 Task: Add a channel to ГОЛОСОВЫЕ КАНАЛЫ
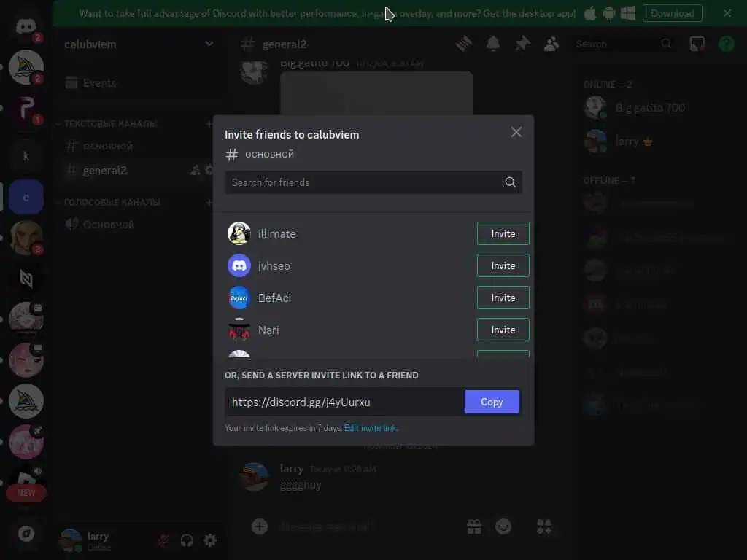(209, 203)
